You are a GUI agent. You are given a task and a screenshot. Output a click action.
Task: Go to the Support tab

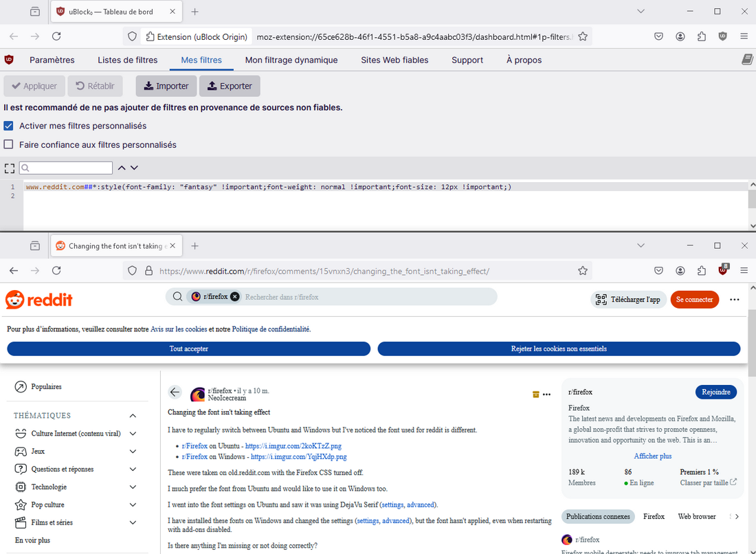tap(467, 60)
